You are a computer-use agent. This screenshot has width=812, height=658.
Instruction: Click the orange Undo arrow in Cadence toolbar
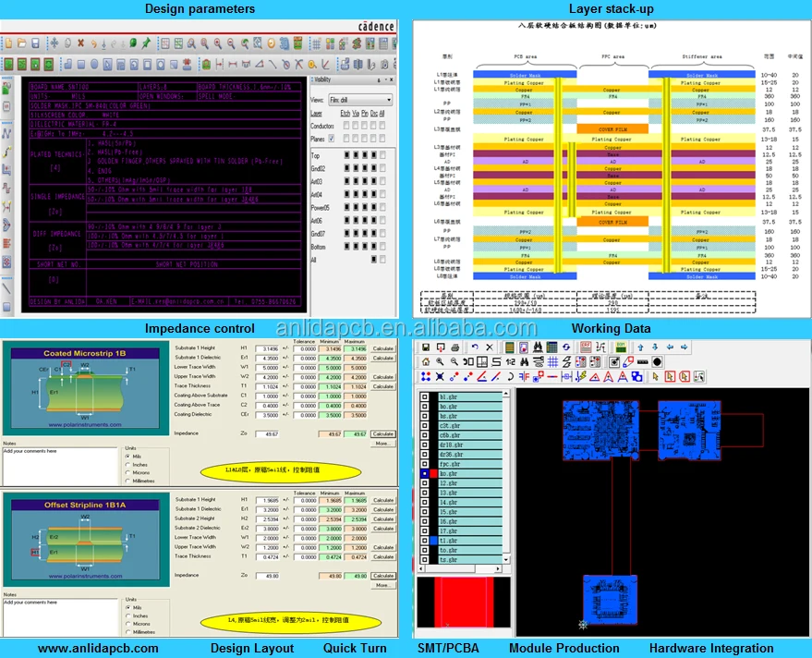tap(93, 43)
